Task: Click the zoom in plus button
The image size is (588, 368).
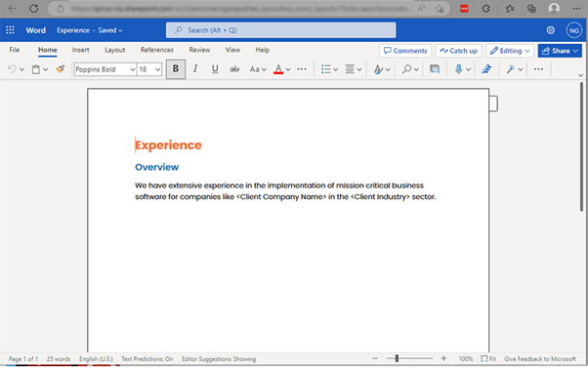Action: click(443, 358)
